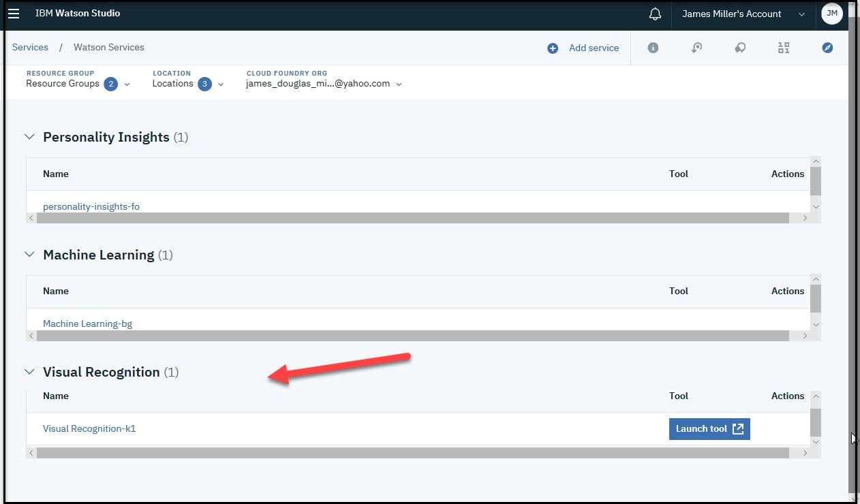The height and width of the screenshot is (504, 860).
Task: Click IBM Watson Studio title
Action: coord(78,13)
